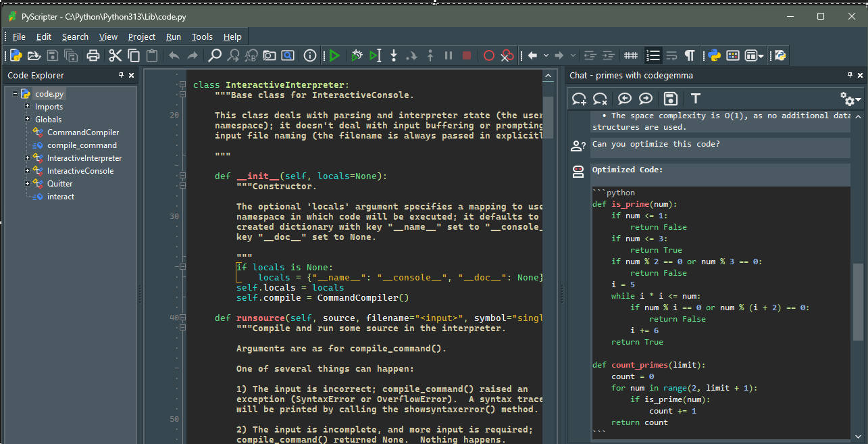Open the Tools menu
868x444 pixels.
tap(202, 37)
